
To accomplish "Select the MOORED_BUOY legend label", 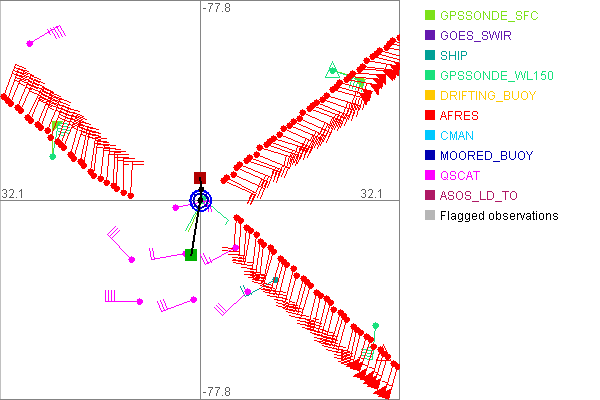I will (x=488, y=156).
